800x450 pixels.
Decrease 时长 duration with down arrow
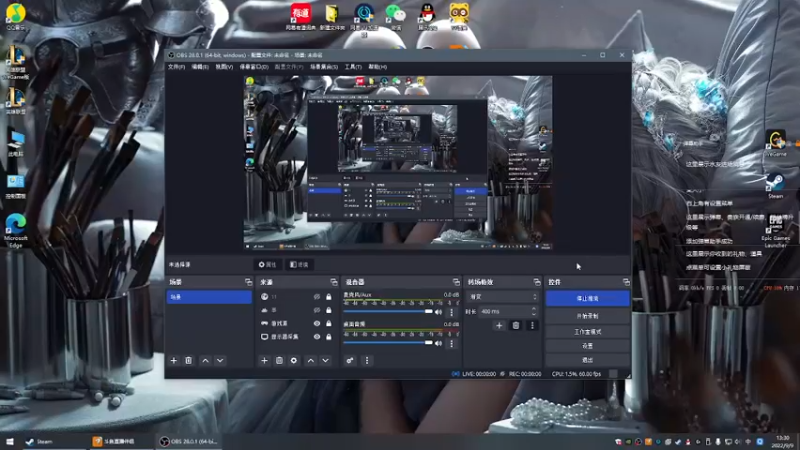534,314
